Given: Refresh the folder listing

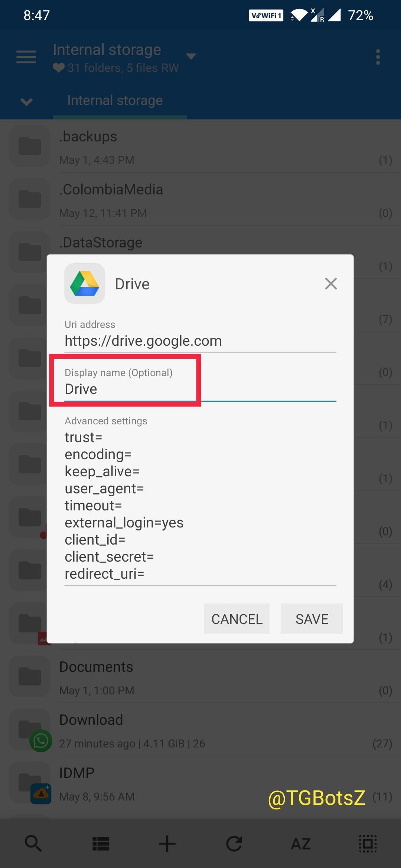Looking at the screenshot, I should (x=234, y=844).
